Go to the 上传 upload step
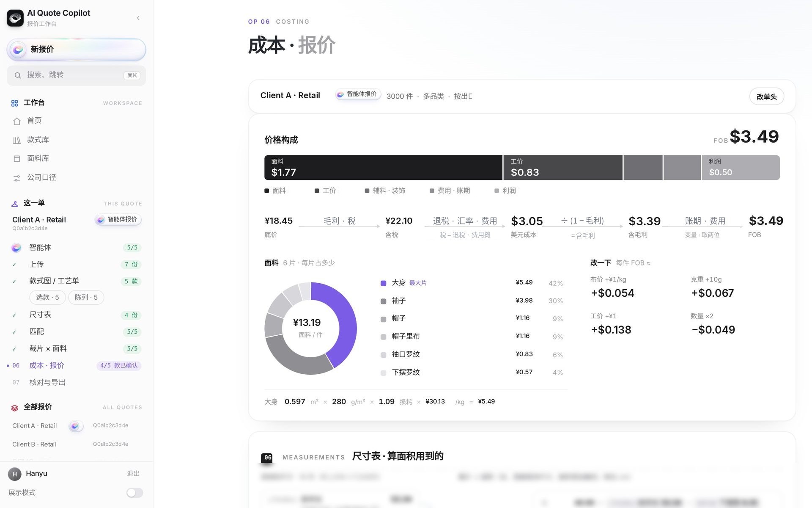This screenshot has height=508, width=812. click(x=77, y=264)
